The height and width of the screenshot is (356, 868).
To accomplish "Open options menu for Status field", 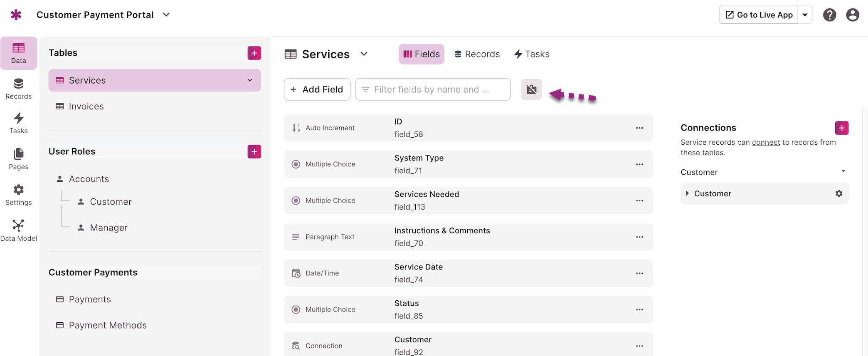I will pyautogui.click(x=639, y=309).
